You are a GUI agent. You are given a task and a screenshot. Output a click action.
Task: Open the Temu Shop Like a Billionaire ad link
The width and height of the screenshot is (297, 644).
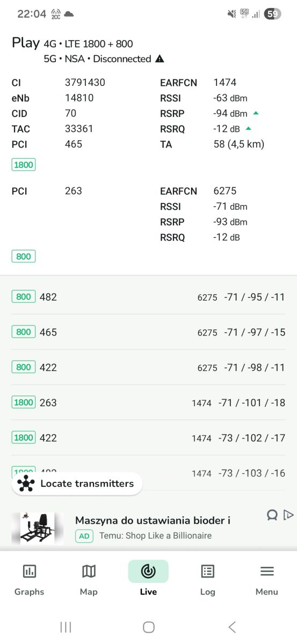pos(155,536)
